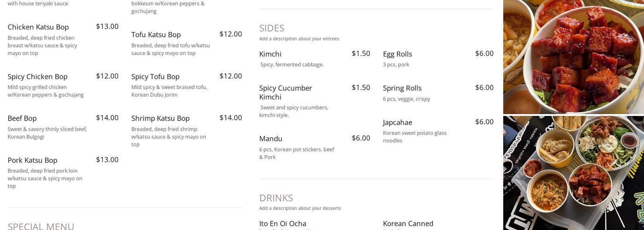Choose the Egg Rolls side

click(397, 54)
